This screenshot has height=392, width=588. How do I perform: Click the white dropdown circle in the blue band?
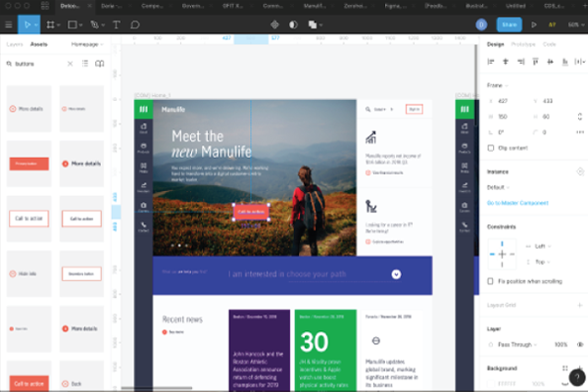[396, 274]
